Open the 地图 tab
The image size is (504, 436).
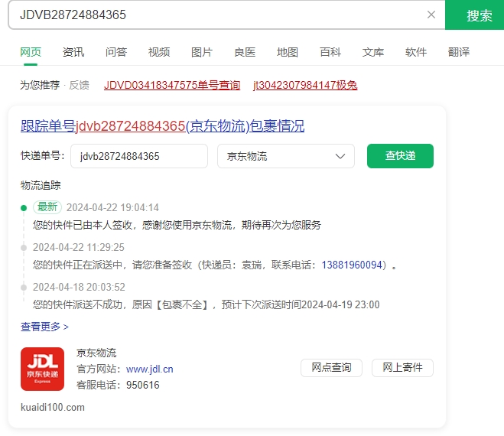288,52
